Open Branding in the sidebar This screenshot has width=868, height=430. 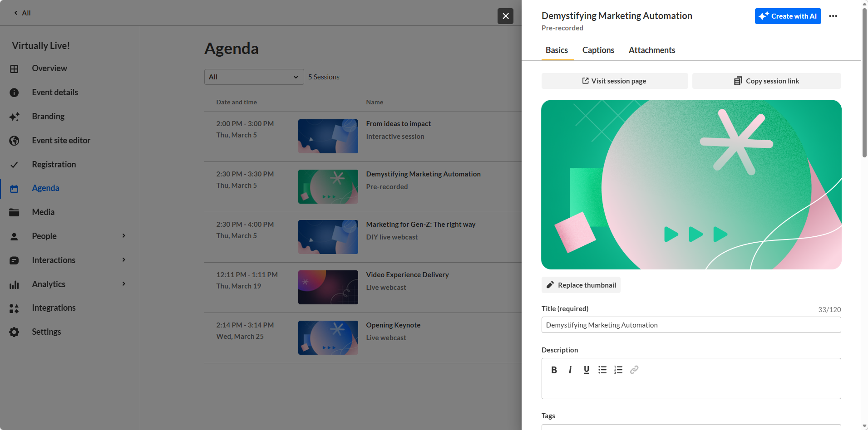pyautogui.click(x=48, y=117)
